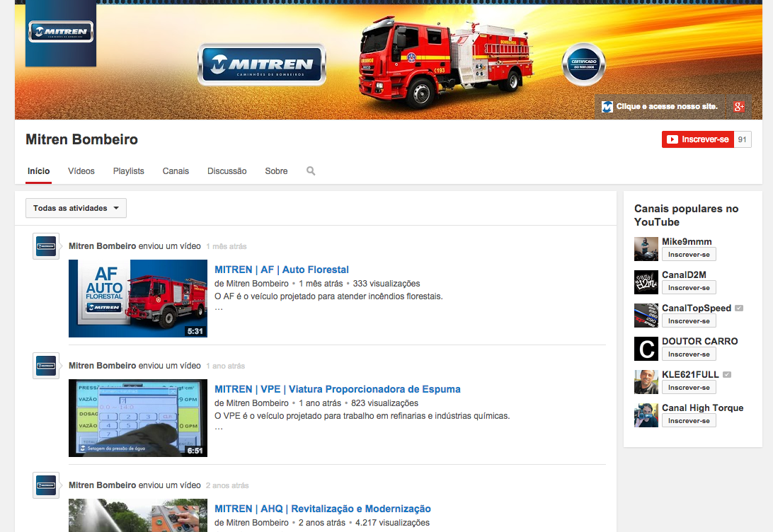The height and width of the screenshot is (532, 773).
Task: Click subscriber count 91
Action: click(x=743, y=139)
